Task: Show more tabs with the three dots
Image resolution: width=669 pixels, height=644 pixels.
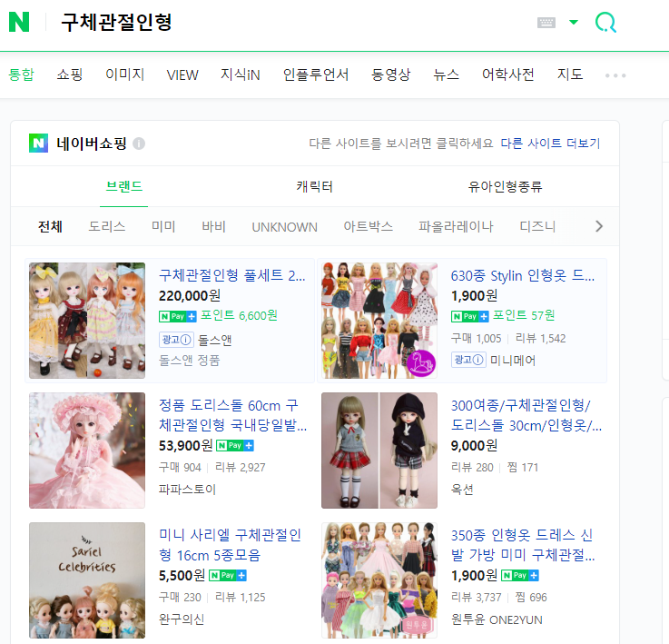Action: pyautogui.click(x=615, y=75)
